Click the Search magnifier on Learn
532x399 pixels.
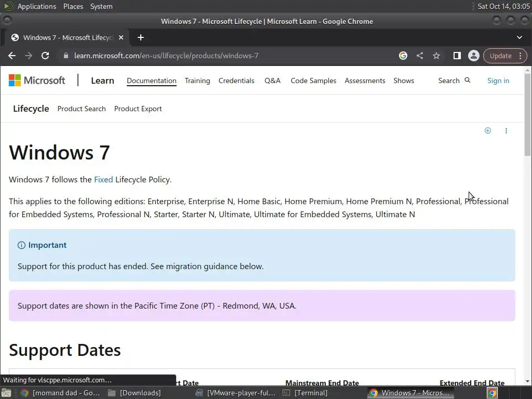click(x=468, y=81)
